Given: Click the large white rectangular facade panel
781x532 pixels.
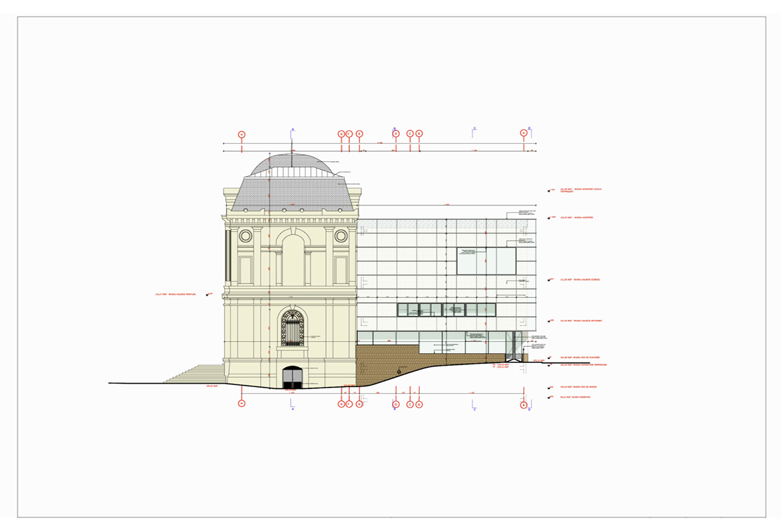Looking at the screenshot, I should (x=487, y=260).
